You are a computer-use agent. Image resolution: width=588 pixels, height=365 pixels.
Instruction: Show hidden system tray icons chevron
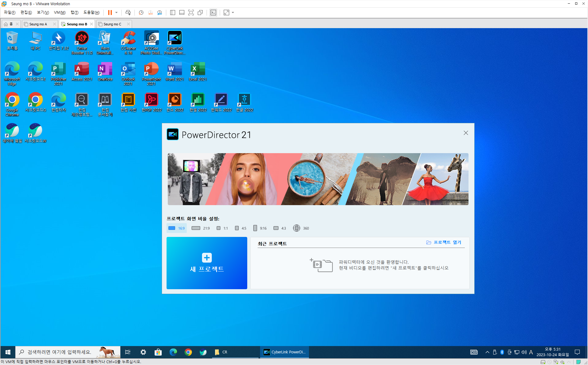pos(487,352)
